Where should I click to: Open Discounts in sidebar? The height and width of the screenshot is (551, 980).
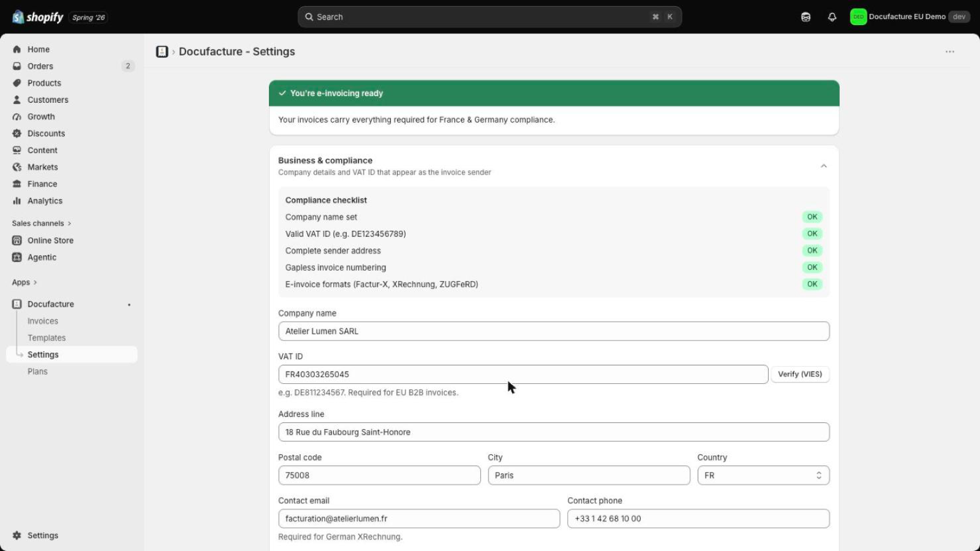point(46,133)
